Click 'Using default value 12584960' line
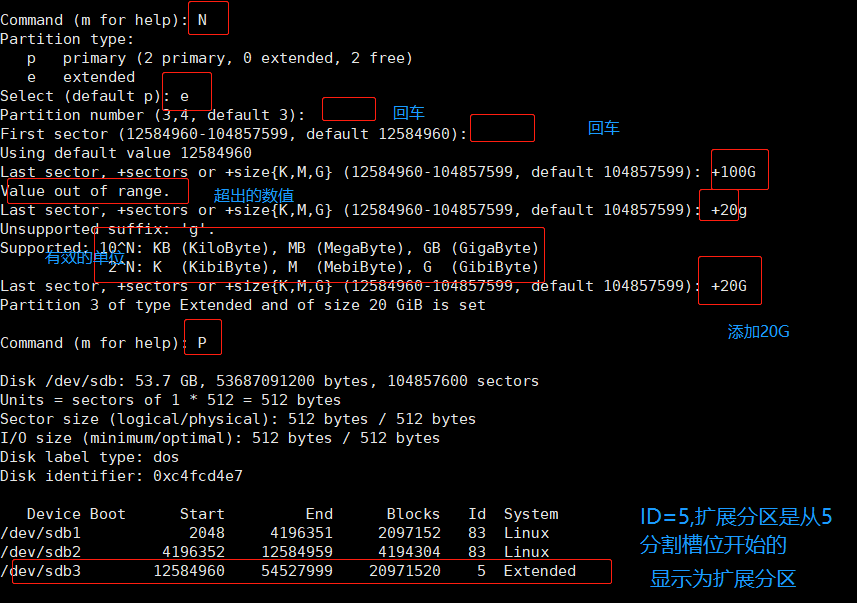 (x=126, y=153)
